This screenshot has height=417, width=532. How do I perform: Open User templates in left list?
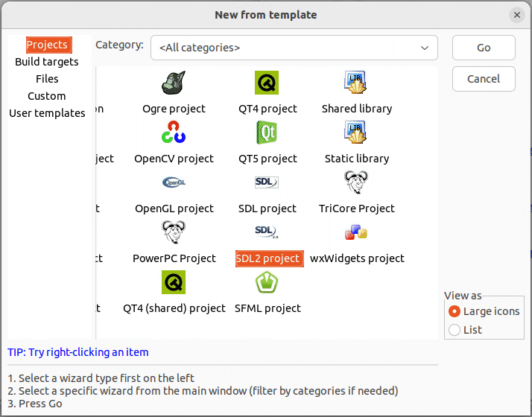click(x=47, y=113)
